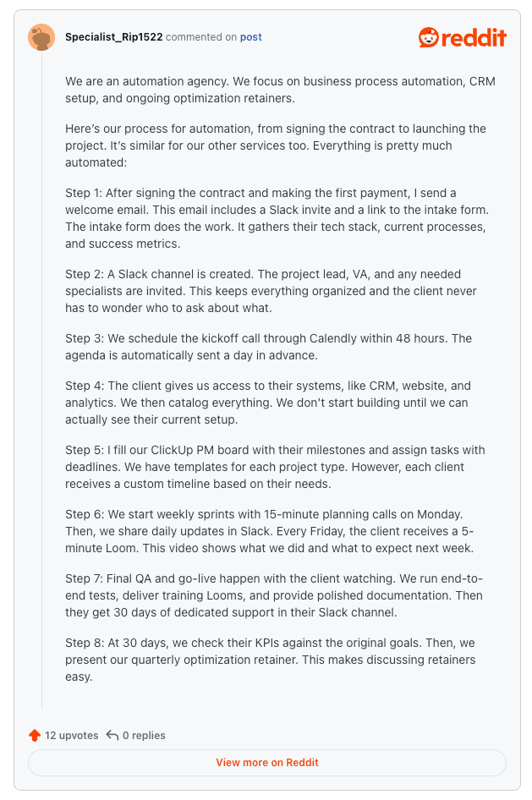Open the Reddit logo in the header
This screenshot has width=532, height=800.
click(x=463, y=37)
